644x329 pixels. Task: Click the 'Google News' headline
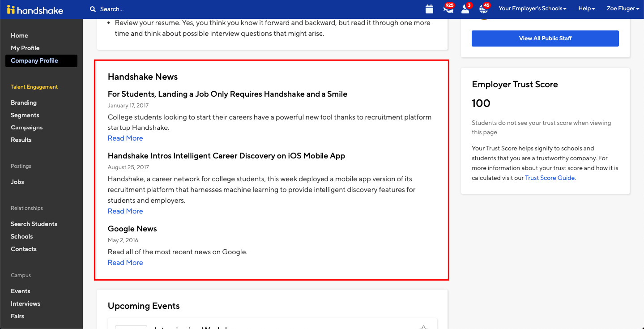[x=132, y=229]
